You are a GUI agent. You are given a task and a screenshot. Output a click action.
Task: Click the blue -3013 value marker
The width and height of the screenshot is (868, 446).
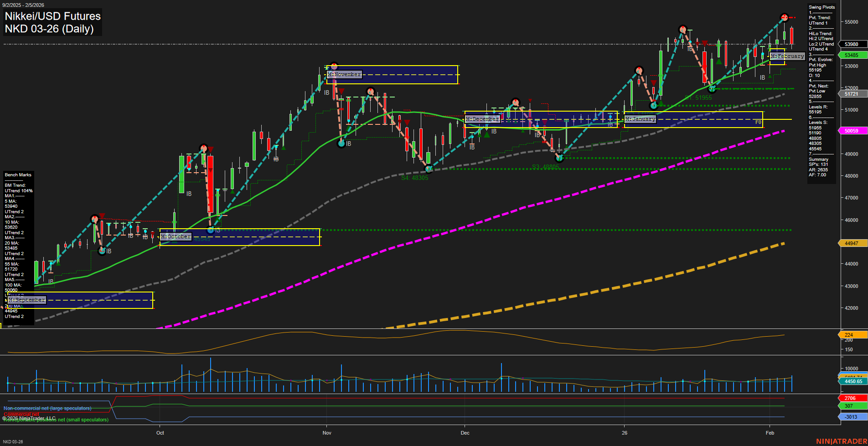(850, 416)
